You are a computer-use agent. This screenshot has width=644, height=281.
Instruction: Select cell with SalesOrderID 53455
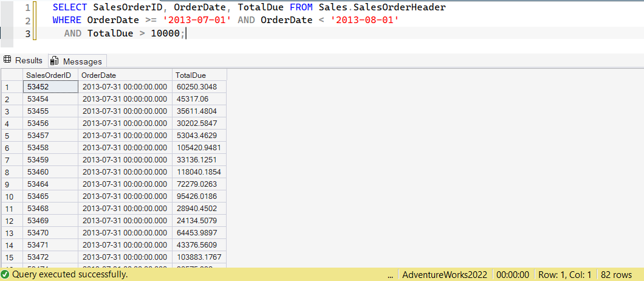pyautogui.click(x=50, y=111)
